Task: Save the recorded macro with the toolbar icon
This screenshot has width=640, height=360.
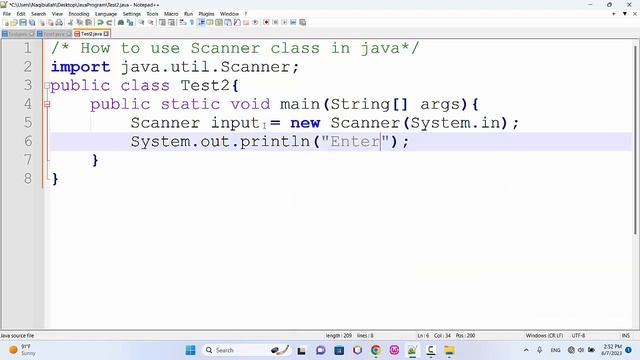Action: (x=302, y=22)
